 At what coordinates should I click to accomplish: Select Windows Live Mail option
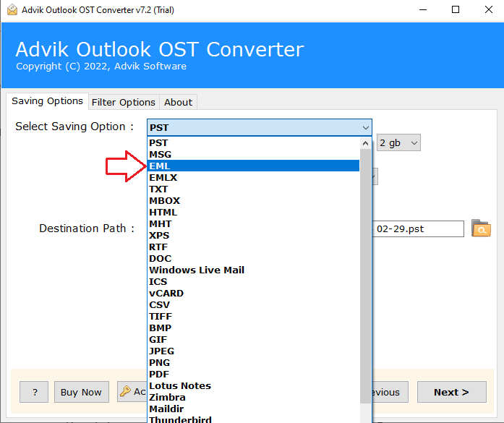pos(253,270)
